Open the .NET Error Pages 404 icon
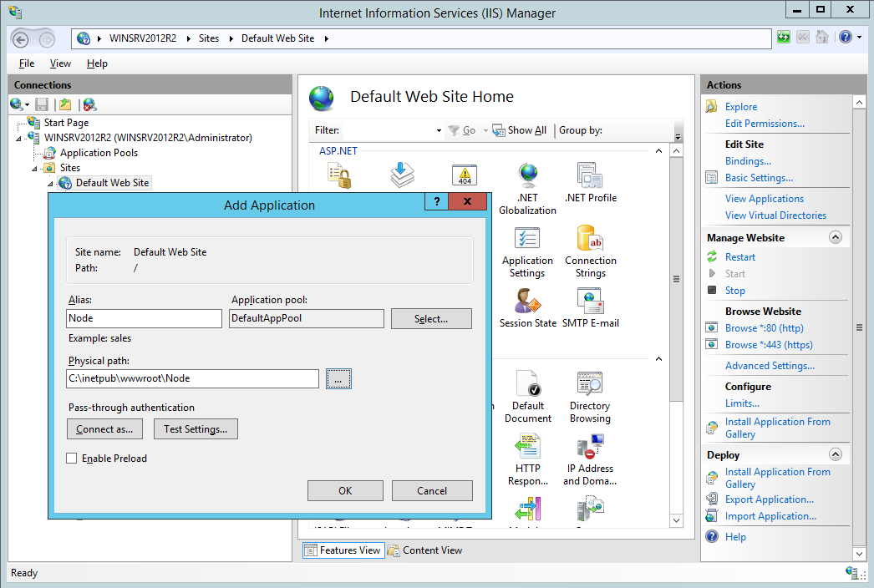The image size is (874, 588). 465,175
